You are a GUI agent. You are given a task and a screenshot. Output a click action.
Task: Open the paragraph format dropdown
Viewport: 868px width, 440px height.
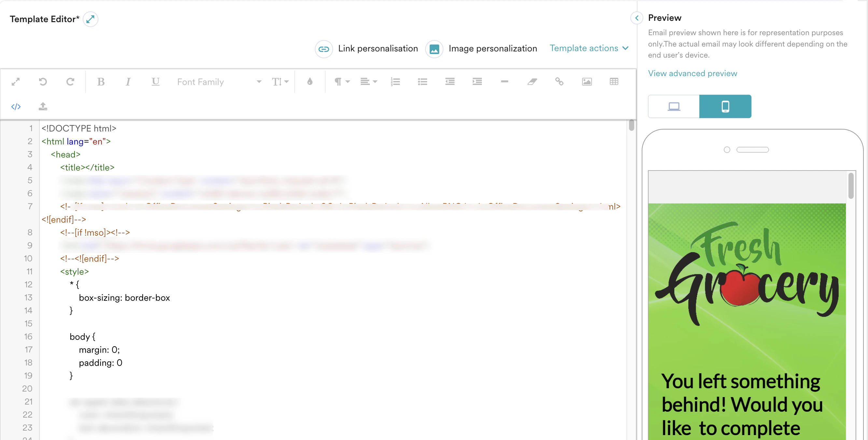[x=342, y=82]
